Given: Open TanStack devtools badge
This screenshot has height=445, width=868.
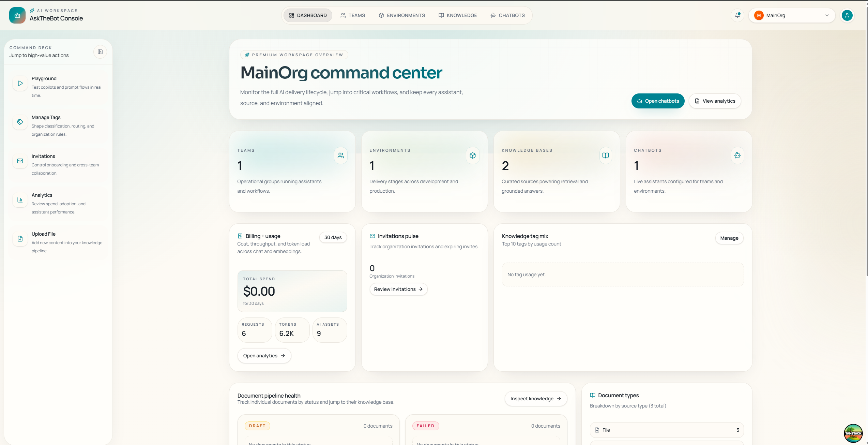Looking at the screenshot, I should click(853, 433).
